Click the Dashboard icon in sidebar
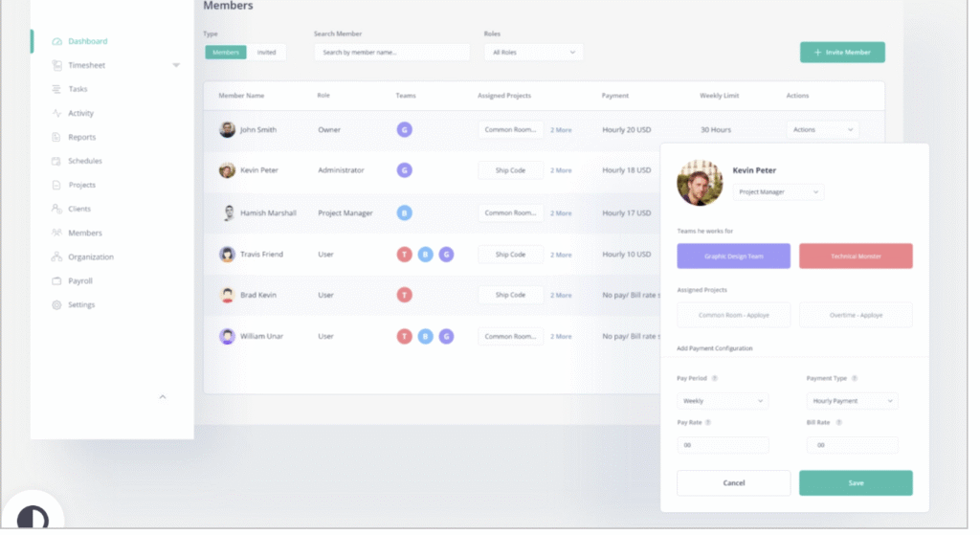The image size is (980, 535). click(57, 42)
